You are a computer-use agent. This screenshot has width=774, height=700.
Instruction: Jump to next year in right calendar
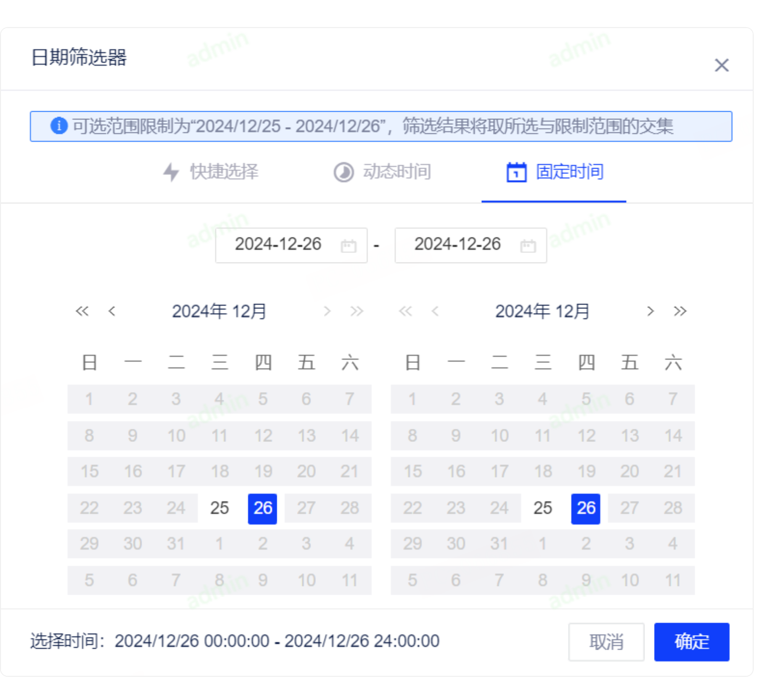680,311
